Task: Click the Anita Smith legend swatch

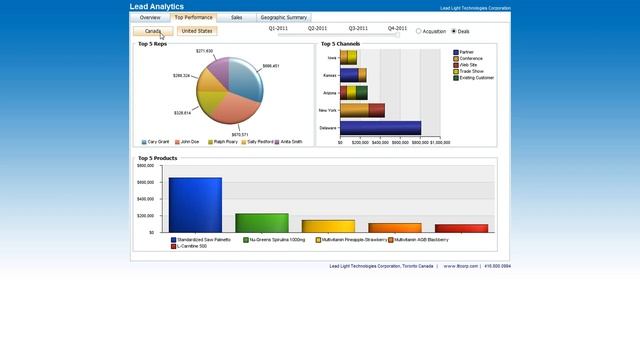Action: (277, 142)
